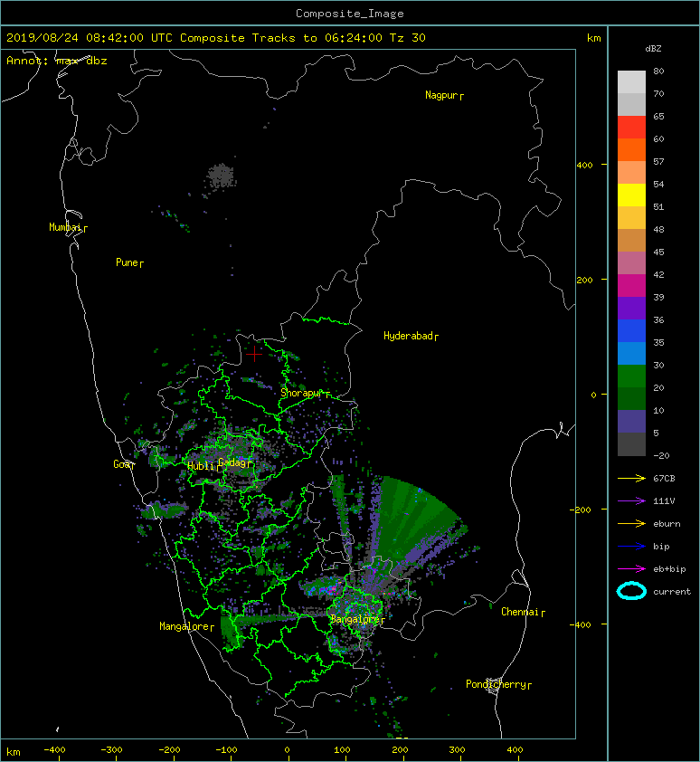Pick the red 60-65 dBZ swatch
700x762 pixels.
pyautogui.click(x=631, y=127)
